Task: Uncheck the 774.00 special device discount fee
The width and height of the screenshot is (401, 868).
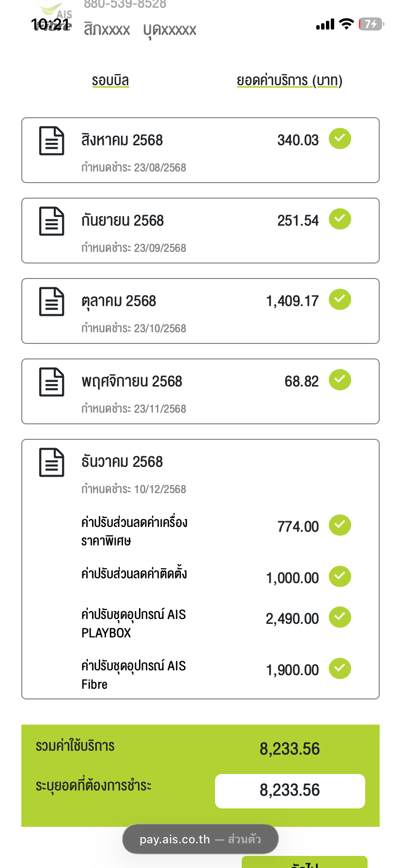Action: pos(340,525)
